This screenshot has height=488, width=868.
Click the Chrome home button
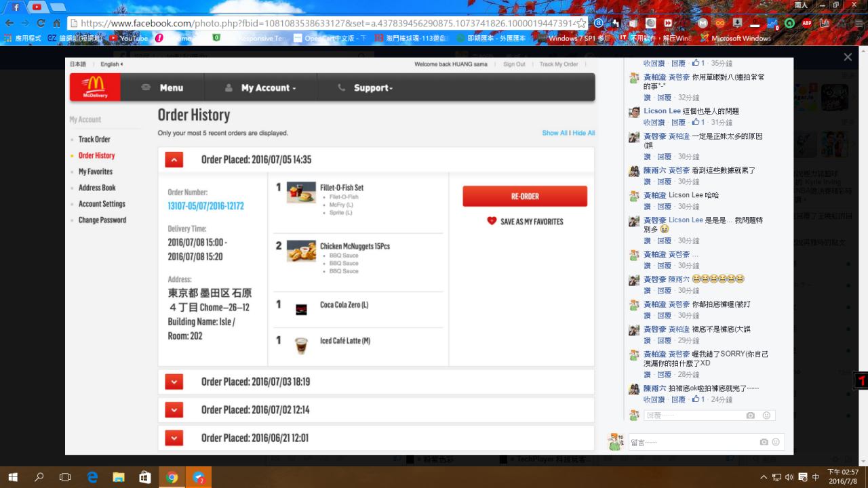tap(57, 23)
